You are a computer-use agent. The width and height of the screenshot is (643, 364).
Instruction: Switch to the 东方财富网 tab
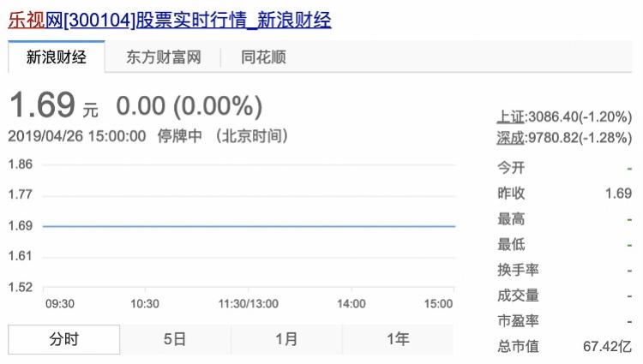163,57
